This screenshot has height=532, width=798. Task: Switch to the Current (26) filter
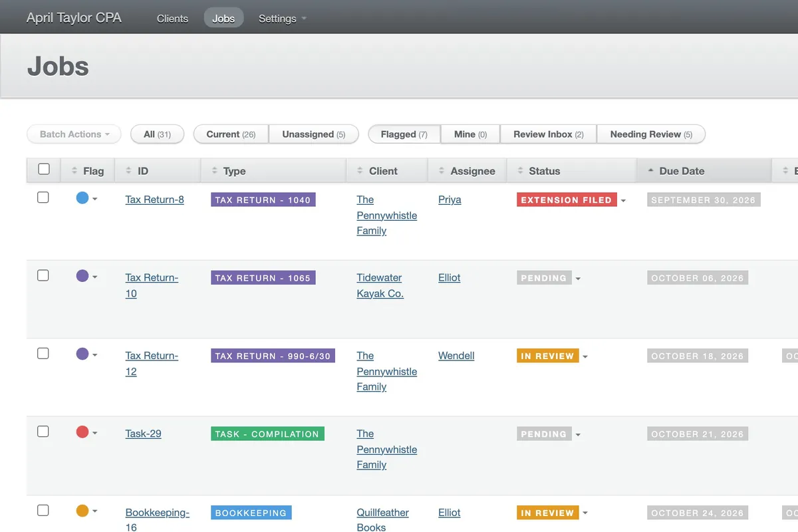pyautogui.click(x=231, y=134)
